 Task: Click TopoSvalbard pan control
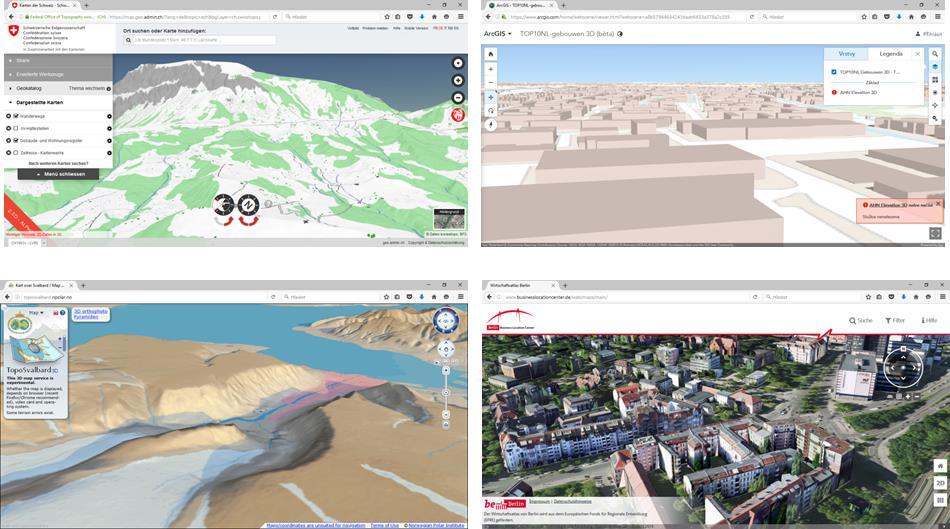(446, 349)
